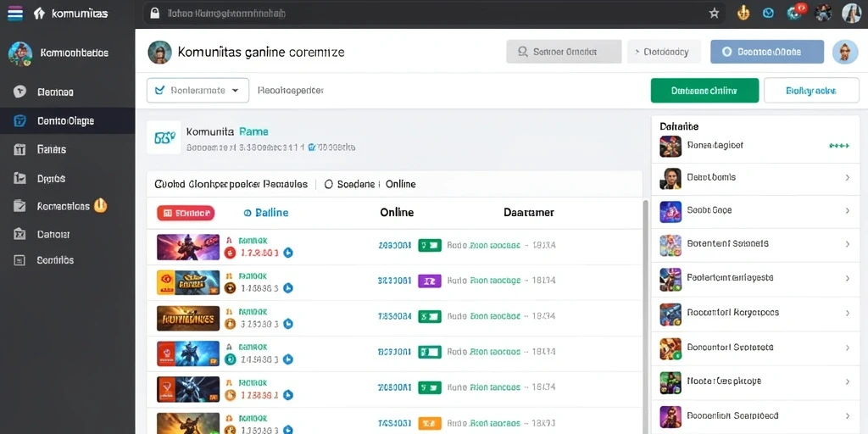Open the Ronleramate dropdown

pyautogui.click(x=198, y=90)
